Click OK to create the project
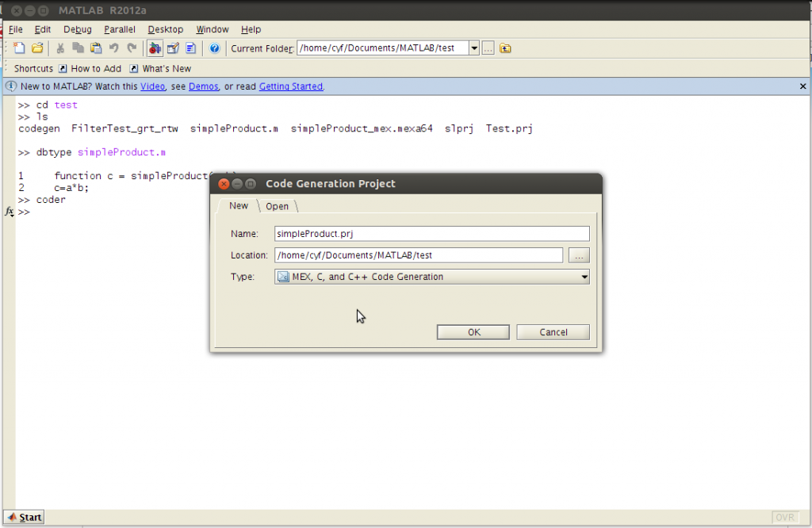 point(473,331)
